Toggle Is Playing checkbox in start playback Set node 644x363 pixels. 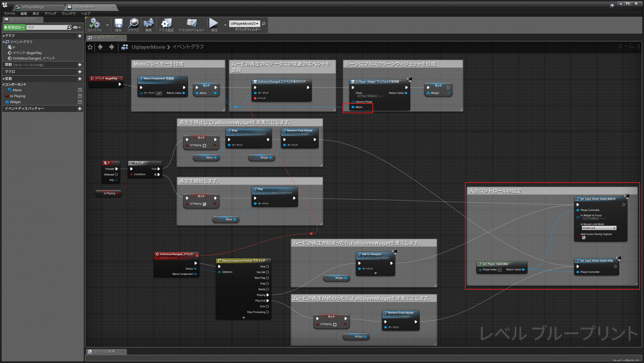[204, 204]
